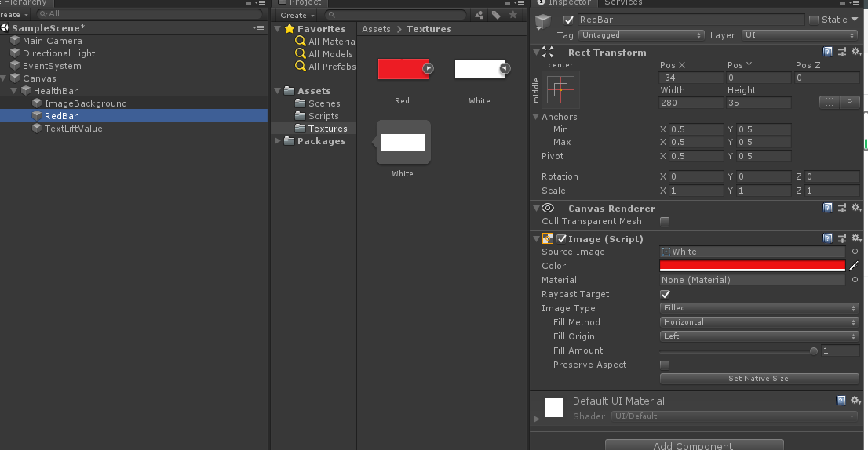Open Image script gear menu
868x450 pixels.
pyautogui.click(x=855, y=238)
